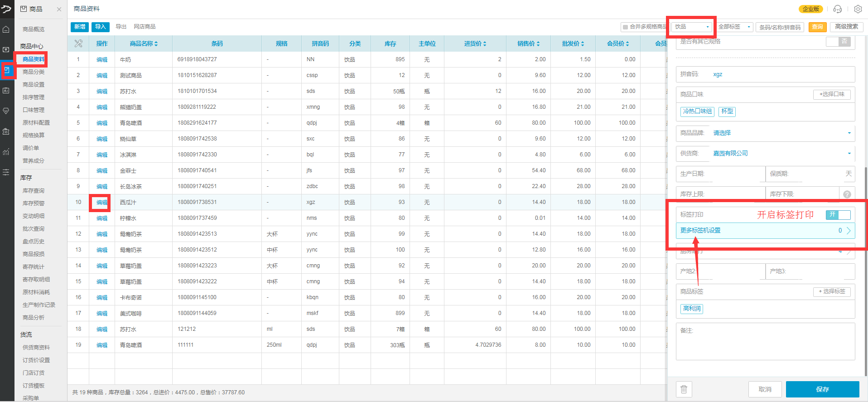Click the 保存 button
The height and width of the screenshot is (402, 868).
coord(822,389)
